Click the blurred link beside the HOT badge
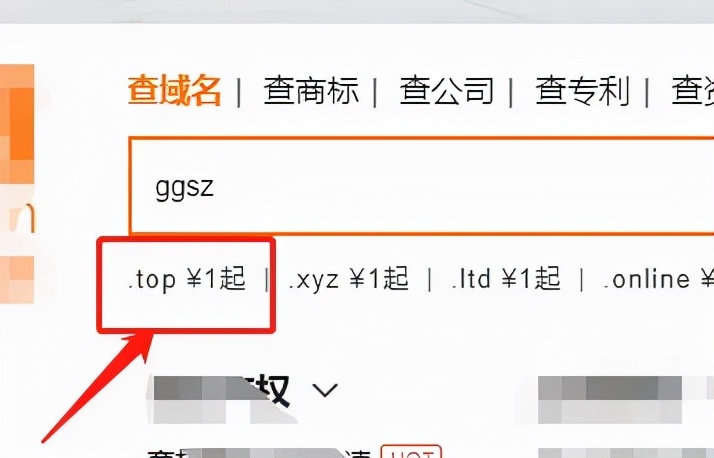714x458 pixels. pyautogui.click(x=259, y=453)
